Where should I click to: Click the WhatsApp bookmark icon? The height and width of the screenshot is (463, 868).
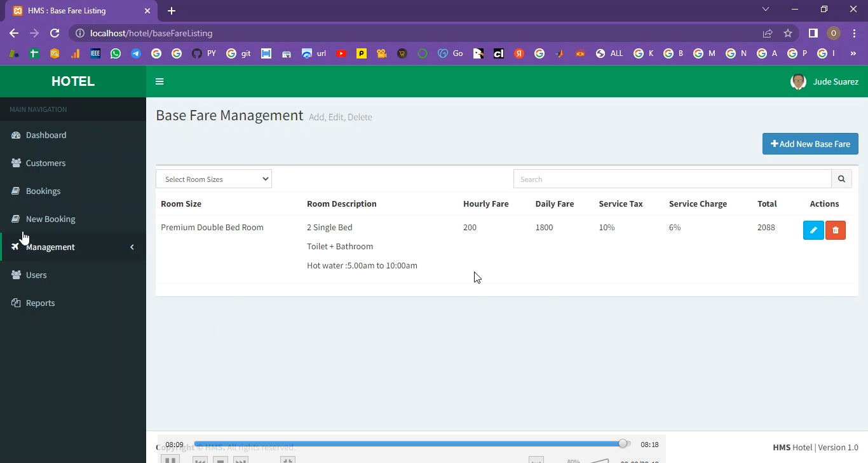click(x=116, y=54)
